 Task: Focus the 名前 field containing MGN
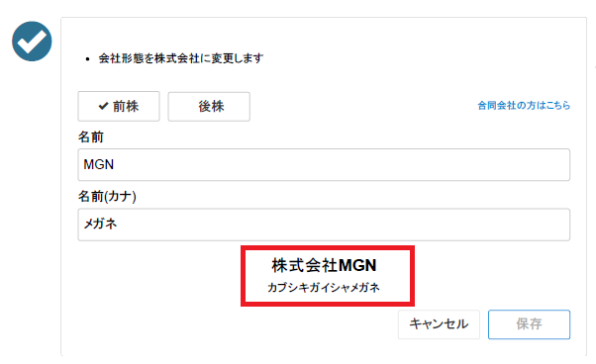click(324, 165)
